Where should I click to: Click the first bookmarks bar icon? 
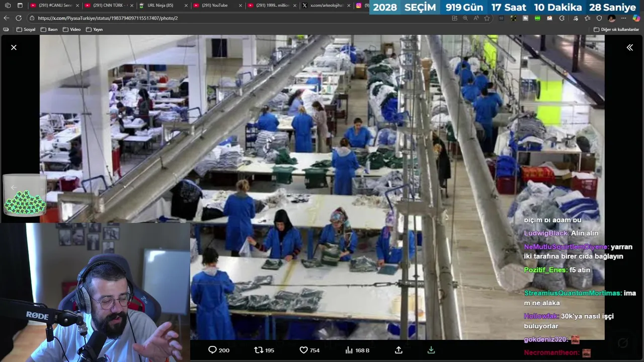(6, 30)
